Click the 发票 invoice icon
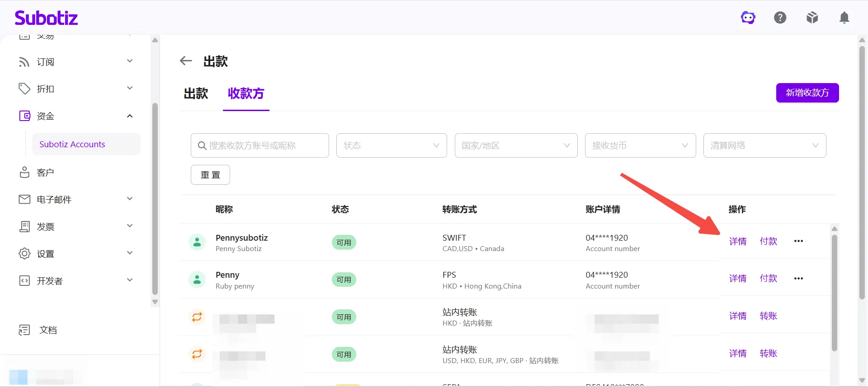Viewport: 868px width, 387px height. pyautogui.click(x=24, y=226)
